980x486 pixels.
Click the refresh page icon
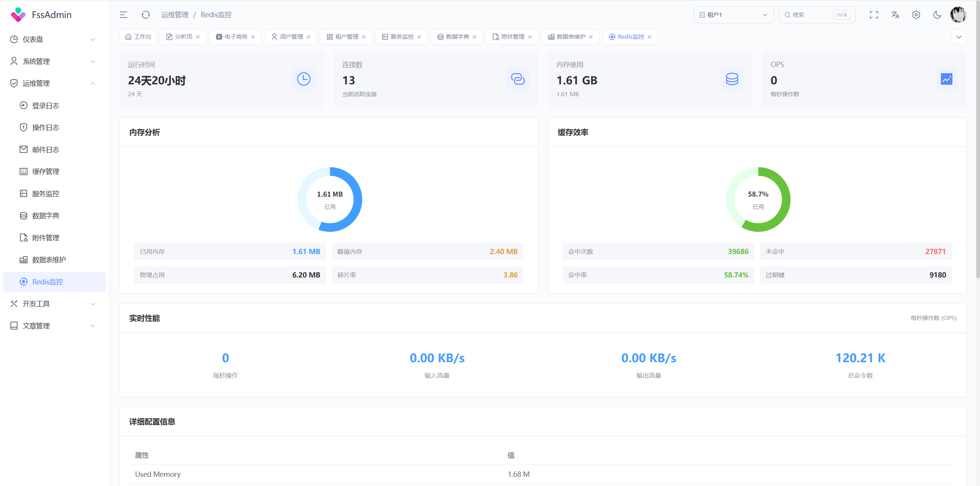pos(146,15)
